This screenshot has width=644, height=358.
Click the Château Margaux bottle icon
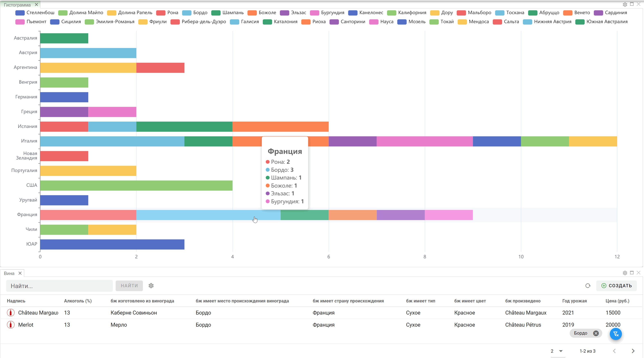pyautogui.click(x=10, y=312)
